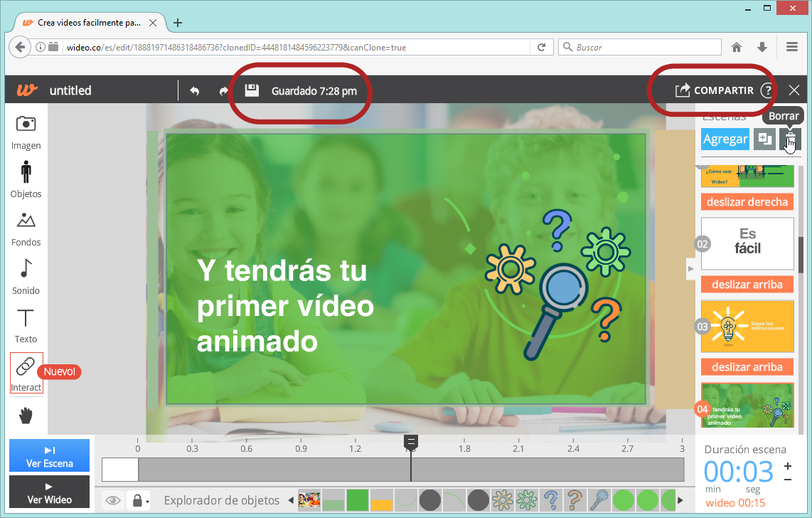
Task: Click Agregar to add a scene
Action: (725, 139)
